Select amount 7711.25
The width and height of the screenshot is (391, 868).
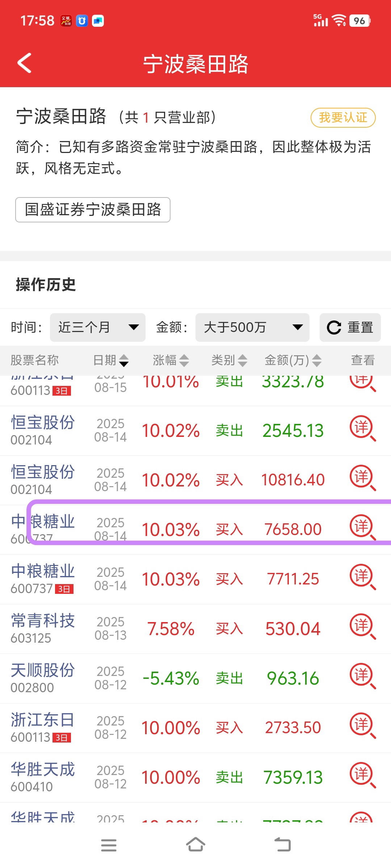(293, 579)
